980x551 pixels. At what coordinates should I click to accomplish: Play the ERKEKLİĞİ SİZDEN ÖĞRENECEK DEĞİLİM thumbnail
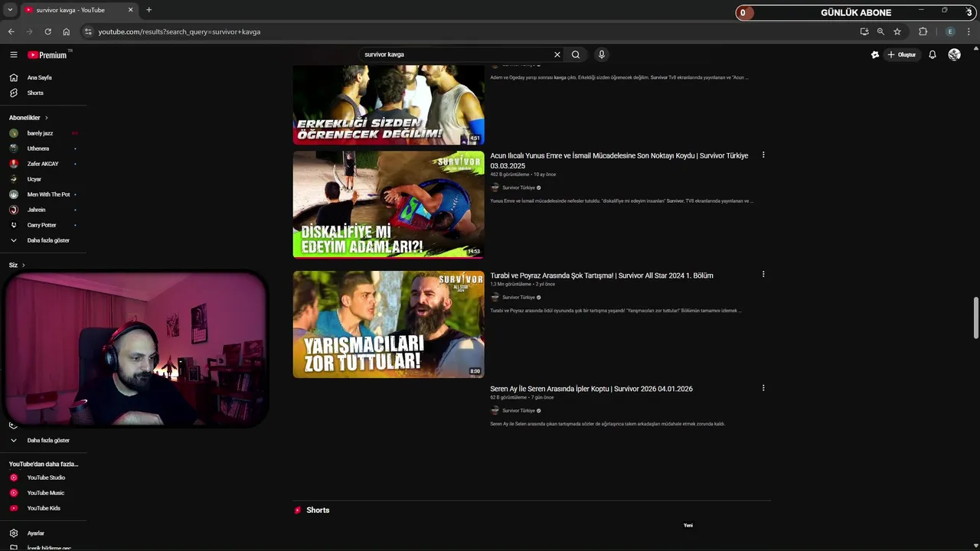tap(388, 105)
